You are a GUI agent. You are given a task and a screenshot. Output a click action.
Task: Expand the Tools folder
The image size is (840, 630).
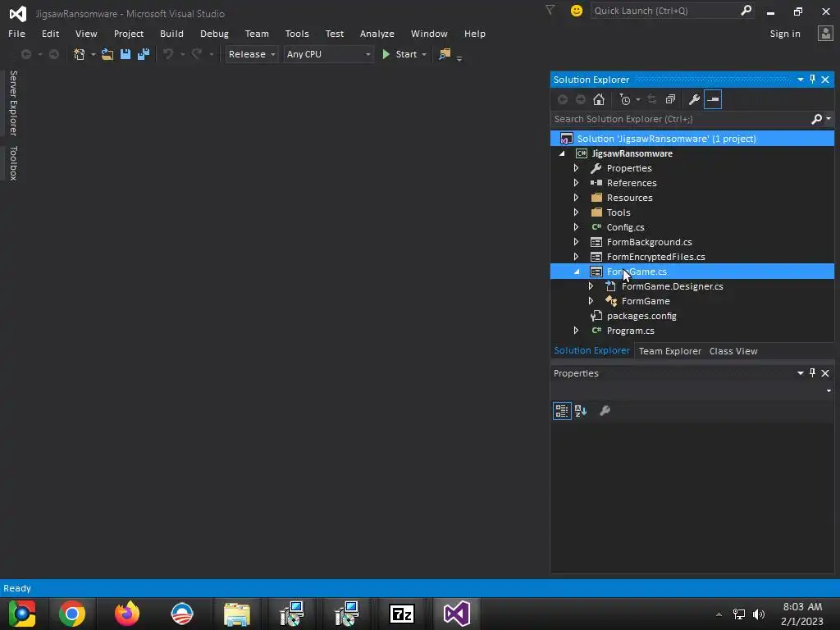click(576, 212)
